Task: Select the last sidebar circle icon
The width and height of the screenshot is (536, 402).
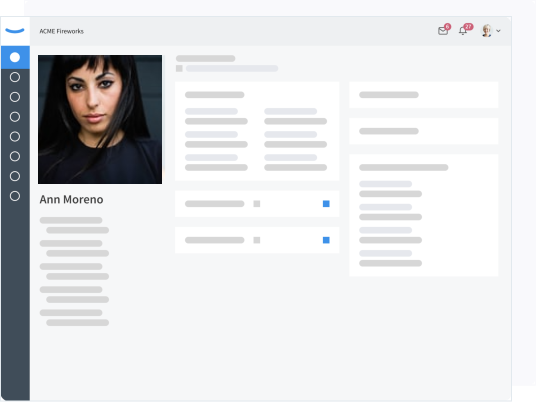Action: (15, 196)
